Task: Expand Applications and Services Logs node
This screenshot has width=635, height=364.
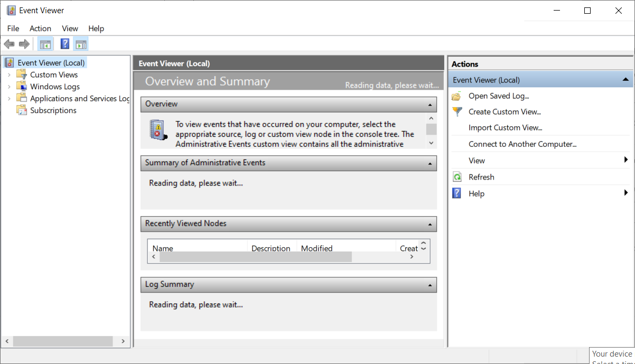Action: [x=9, y=99]
